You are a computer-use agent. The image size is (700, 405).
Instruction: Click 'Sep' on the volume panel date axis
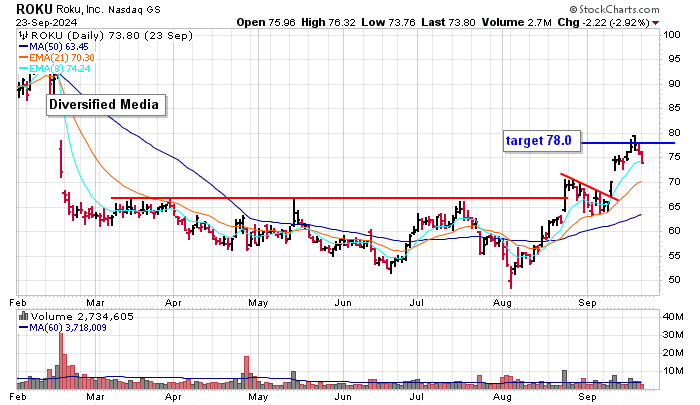(588, 397)
